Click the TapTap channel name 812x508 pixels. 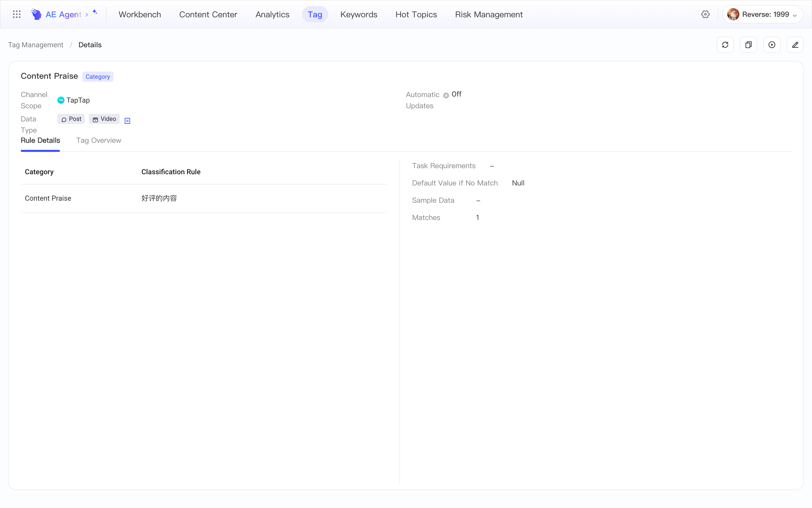(x=78, y=100)
